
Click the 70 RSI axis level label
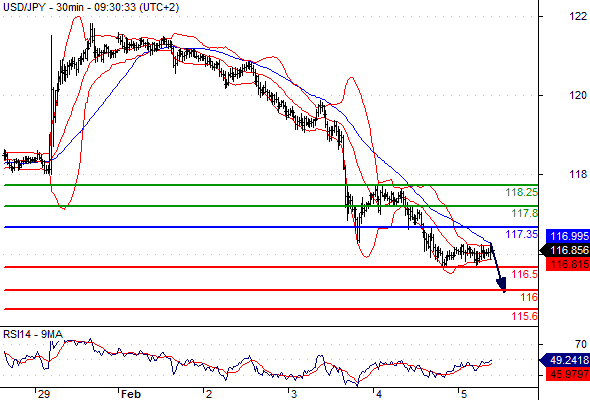581,344
